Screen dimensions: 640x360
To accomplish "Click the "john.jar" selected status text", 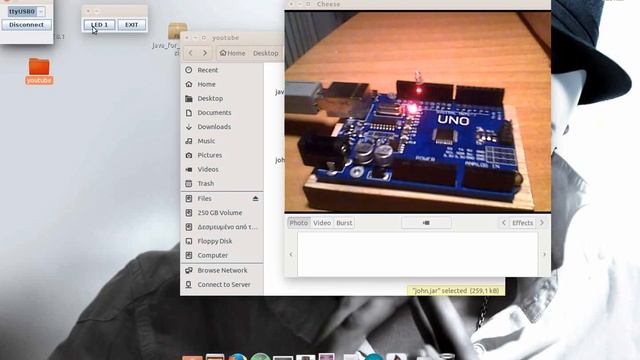I will (456, 291).
